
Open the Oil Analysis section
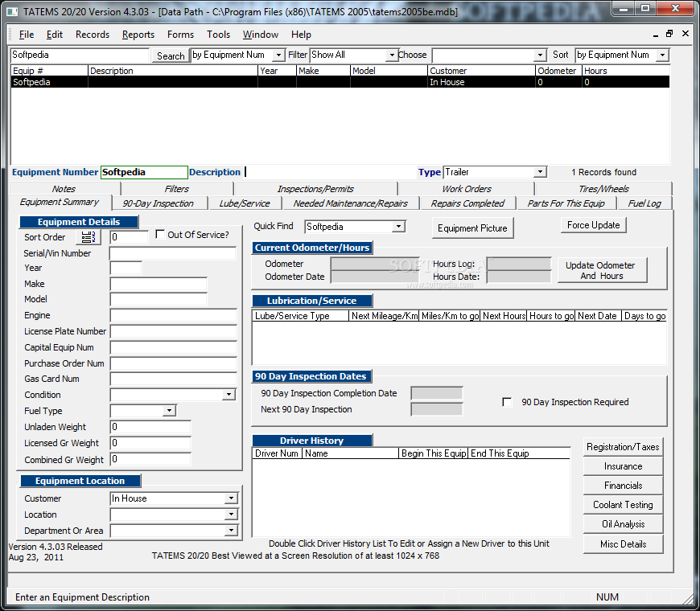pyautogui.click(x=623, y=523)
